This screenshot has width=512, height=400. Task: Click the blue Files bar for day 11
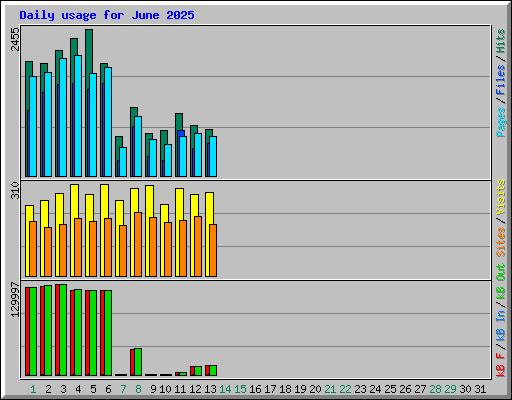[181, 133]
